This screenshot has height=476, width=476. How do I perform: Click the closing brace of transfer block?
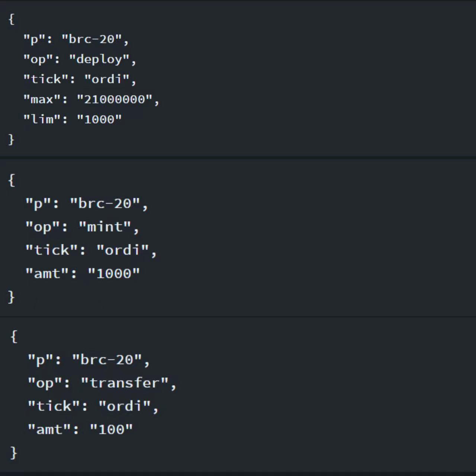point(14,453)
